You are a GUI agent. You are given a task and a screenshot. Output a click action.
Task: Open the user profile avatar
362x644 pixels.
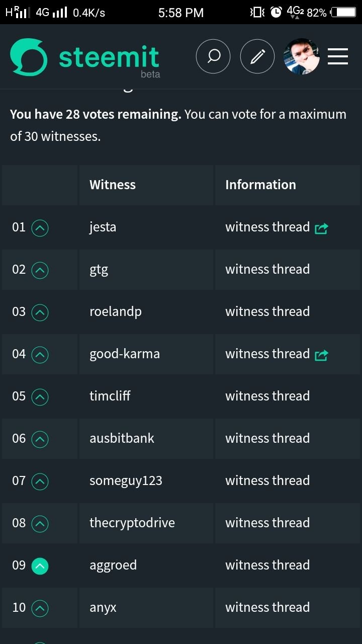[x=302, y=56]
